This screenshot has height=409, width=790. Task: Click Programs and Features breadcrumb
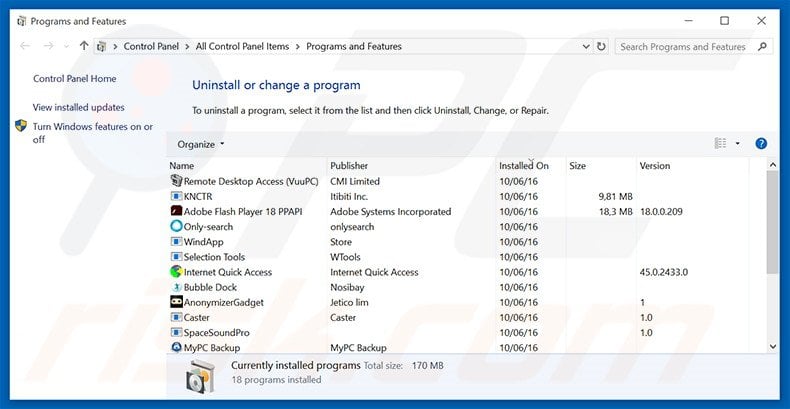(354, 46)
